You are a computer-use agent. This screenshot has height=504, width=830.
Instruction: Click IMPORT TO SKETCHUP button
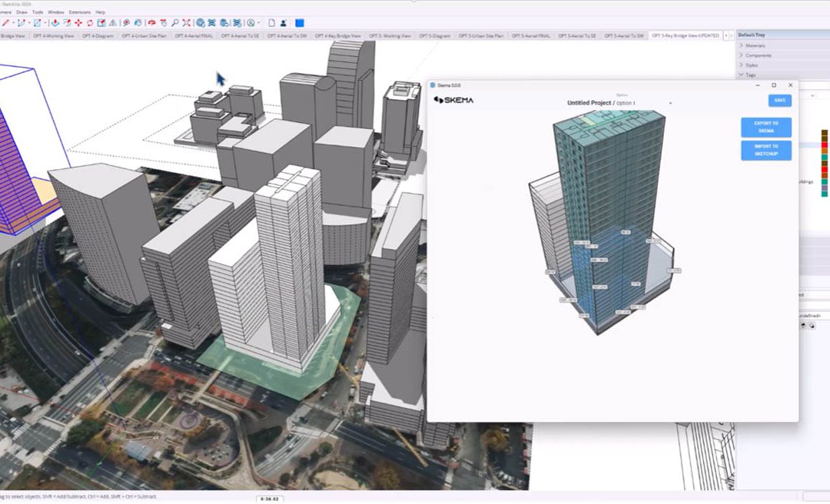[766, 151]
